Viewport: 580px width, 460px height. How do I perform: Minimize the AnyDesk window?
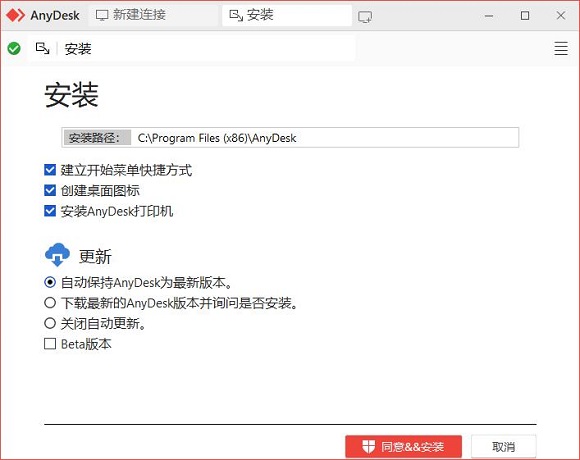(x=489, y=16)
